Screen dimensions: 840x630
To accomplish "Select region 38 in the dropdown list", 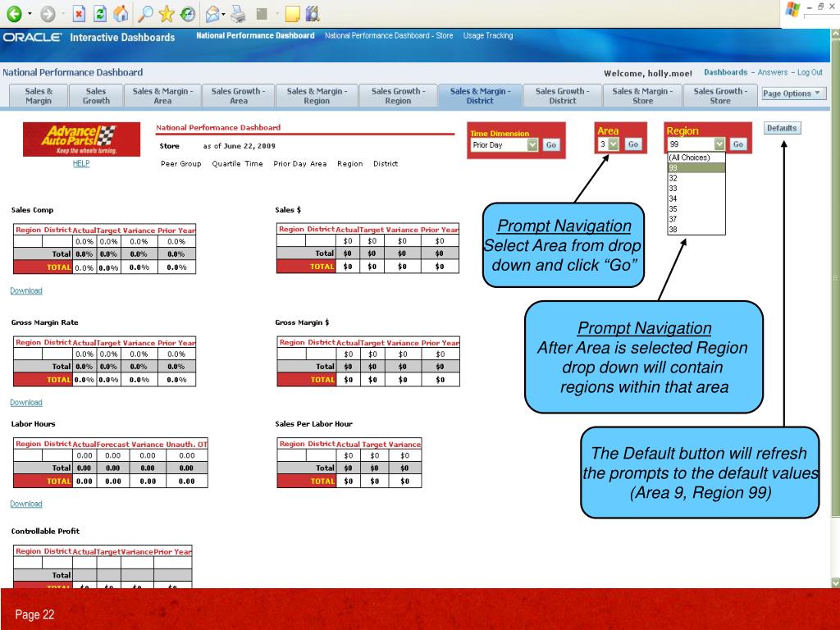I will 696,230.
